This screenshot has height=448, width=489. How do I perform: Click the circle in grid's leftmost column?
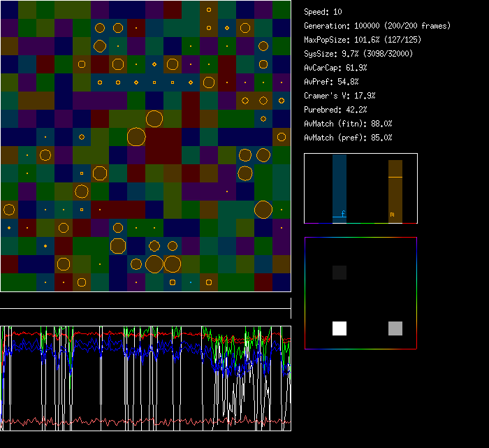pos(9,209)
